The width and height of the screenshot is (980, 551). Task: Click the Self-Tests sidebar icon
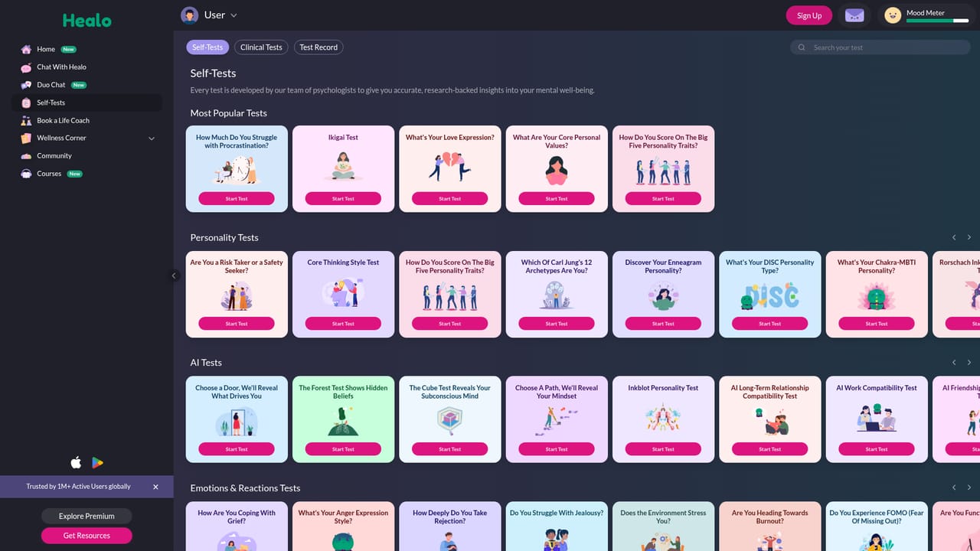tap(26, 103)
